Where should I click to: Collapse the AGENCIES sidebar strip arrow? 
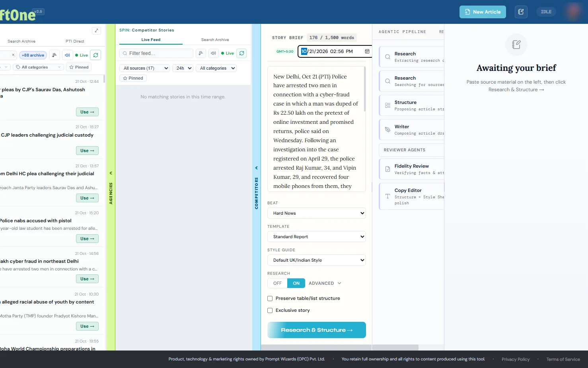pyautogui.click(x=111, y=173)
